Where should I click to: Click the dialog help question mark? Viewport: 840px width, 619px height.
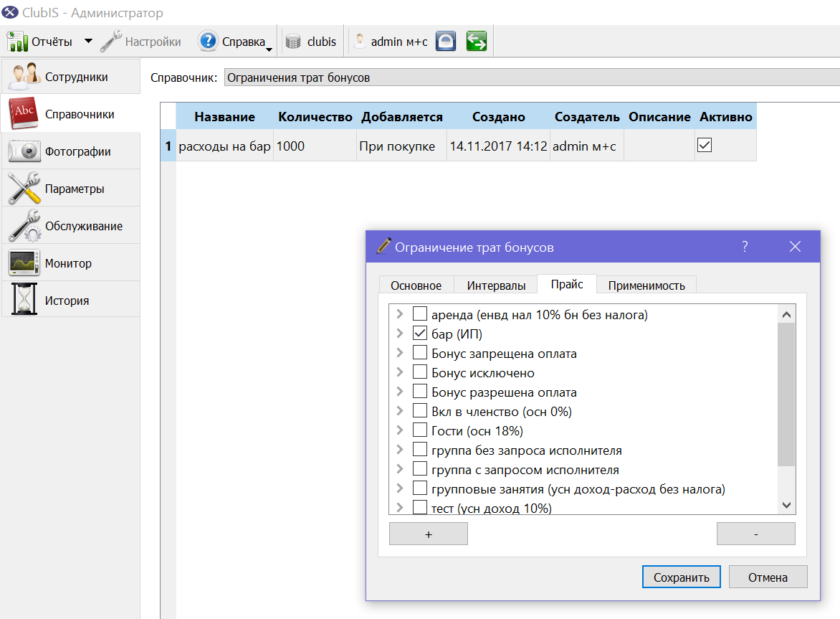pos(745,247)
